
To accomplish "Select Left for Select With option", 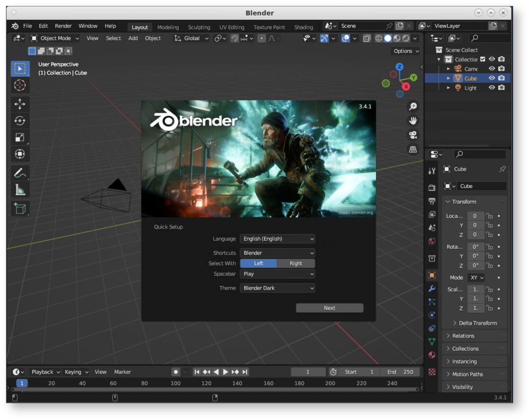I will [259, 263].
